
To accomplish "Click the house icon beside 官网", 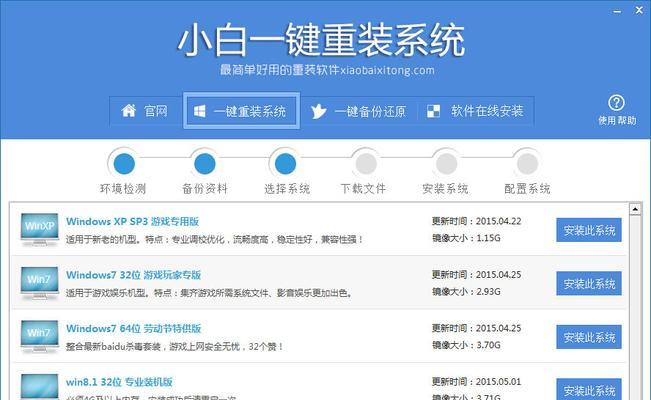I will [128, 110].
